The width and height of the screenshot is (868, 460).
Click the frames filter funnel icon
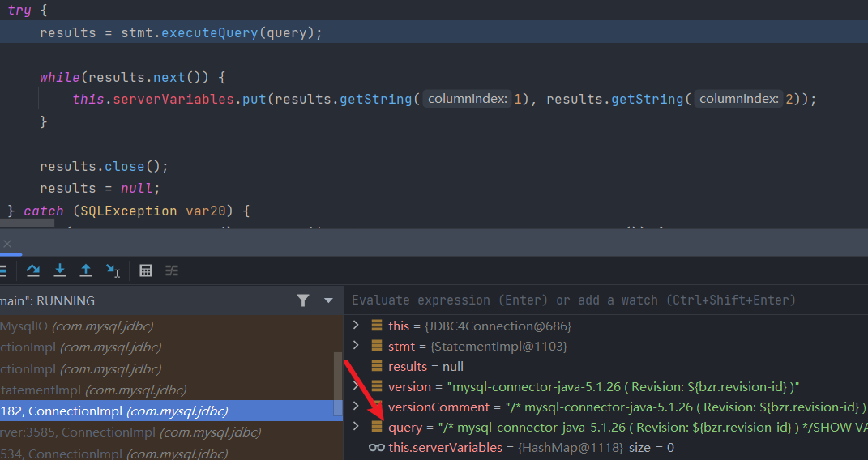pyautogui.click(x=303, y=300)
